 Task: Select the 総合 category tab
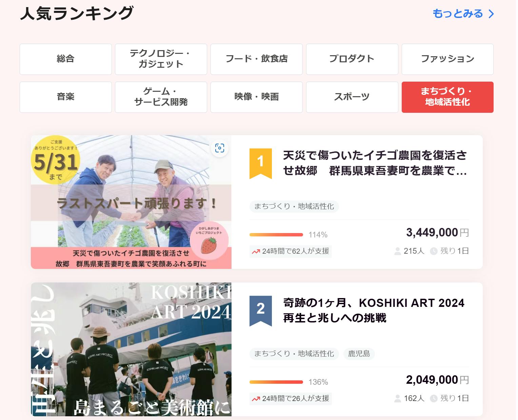[66, 59]
